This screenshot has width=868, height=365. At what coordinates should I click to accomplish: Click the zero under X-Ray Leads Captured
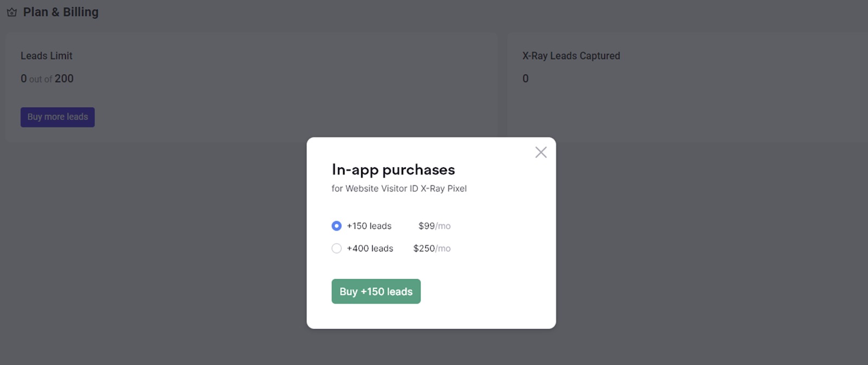[x=525, y=79]
